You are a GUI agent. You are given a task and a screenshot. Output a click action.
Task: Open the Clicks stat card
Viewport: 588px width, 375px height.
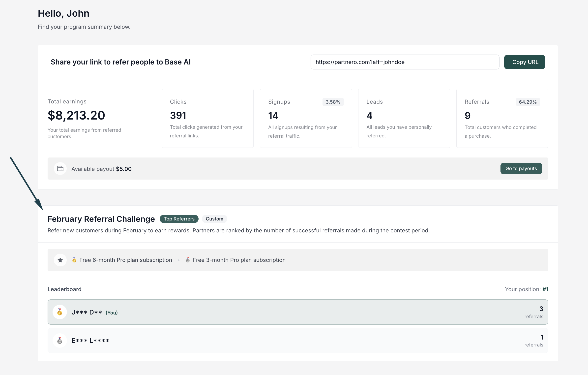pos(207,118)
